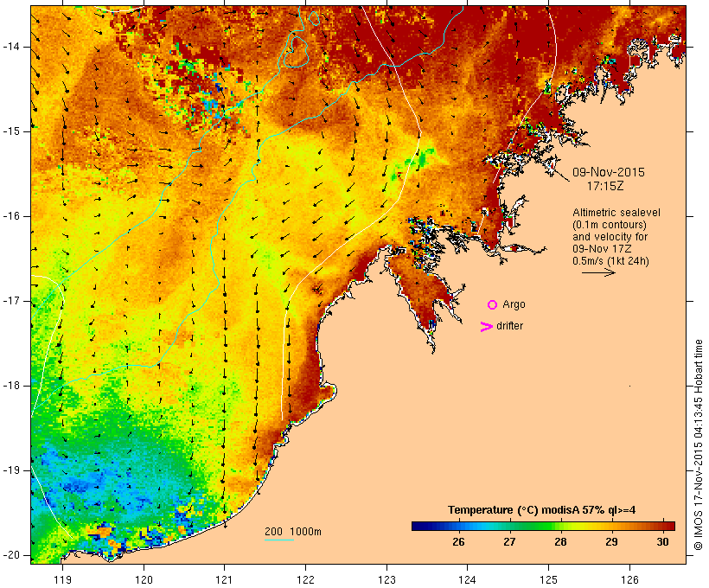Viewport: 709px width, 588px height.
Task: Click latitude axis label '-19'
Action: (x=10, y=470)
